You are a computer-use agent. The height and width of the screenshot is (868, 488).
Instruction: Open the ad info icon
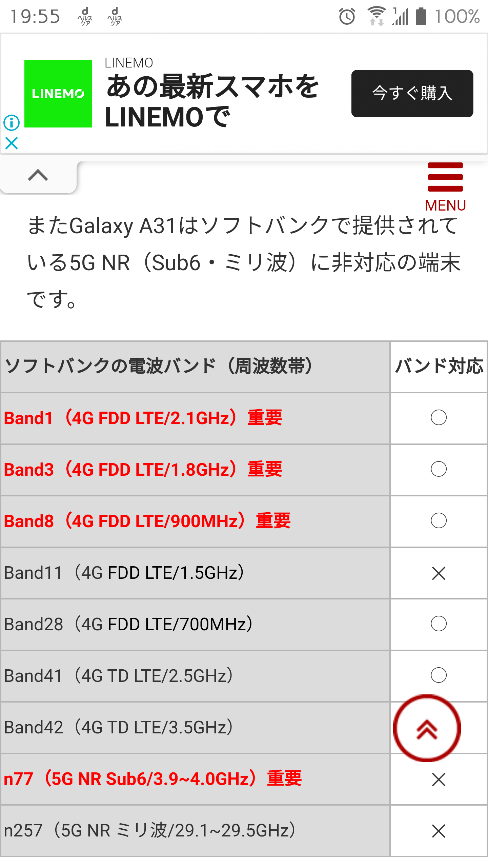pos(12,122)
